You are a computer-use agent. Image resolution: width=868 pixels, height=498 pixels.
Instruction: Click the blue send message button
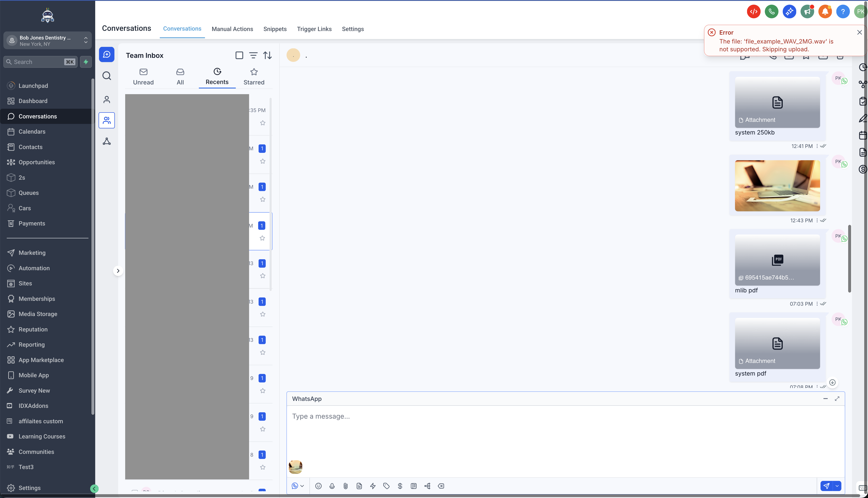click(826, 486)
